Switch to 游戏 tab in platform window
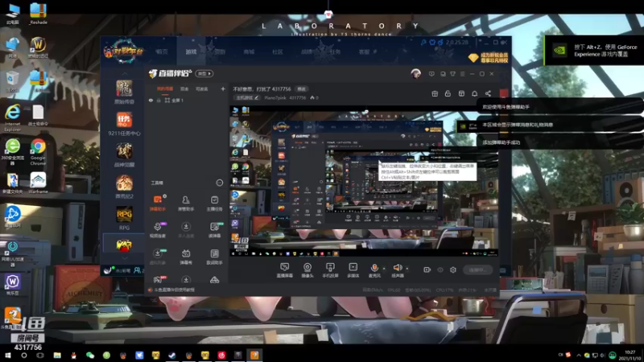Viewport: 644px width, 362px height. tap(191, 51)
